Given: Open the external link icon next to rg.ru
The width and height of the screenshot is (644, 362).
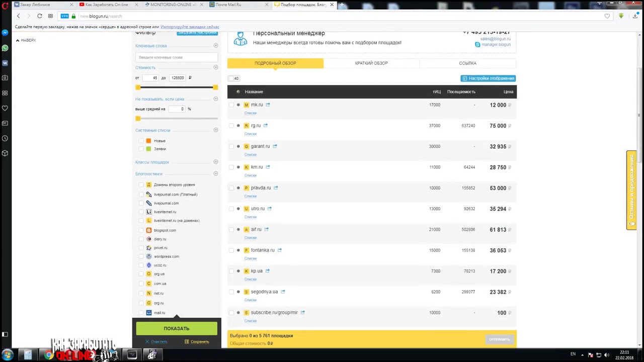Looking at the screenshot, I should (266, 125).
